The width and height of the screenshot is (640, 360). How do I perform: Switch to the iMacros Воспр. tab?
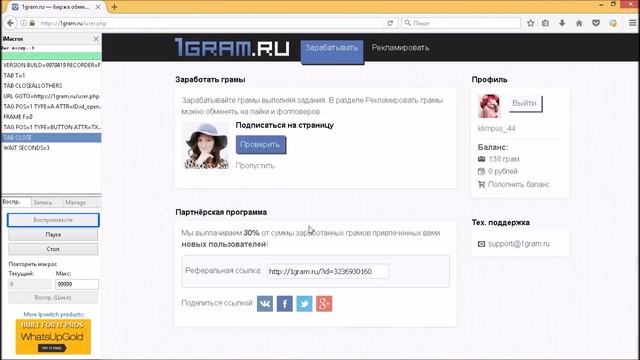click(x=16, y=202)
